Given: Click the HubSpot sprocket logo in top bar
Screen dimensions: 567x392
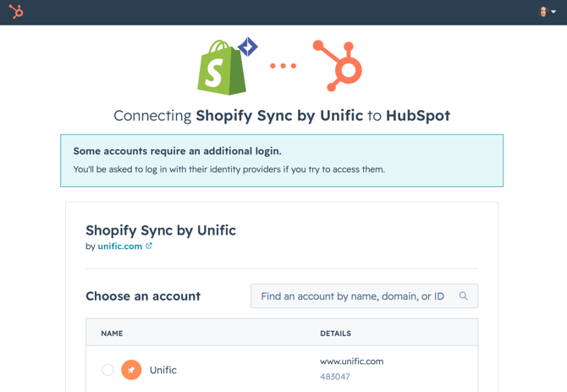Looking at the screenshot, I should pyautogui.click(x=16, y=12).
